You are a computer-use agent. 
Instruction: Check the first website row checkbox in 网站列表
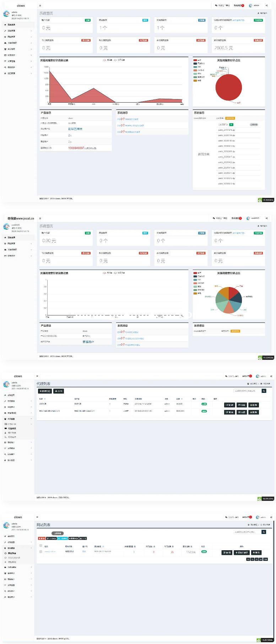[41, 552]
